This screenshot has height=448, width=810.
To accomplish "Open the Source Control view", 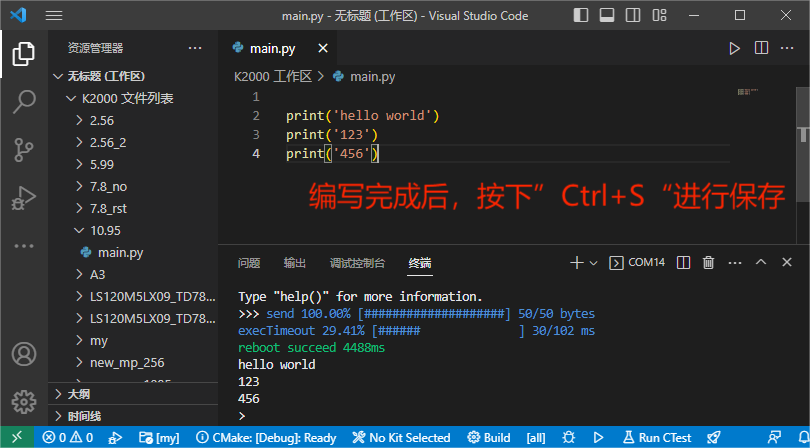I will pyautogui.click(x=24, y=150).
